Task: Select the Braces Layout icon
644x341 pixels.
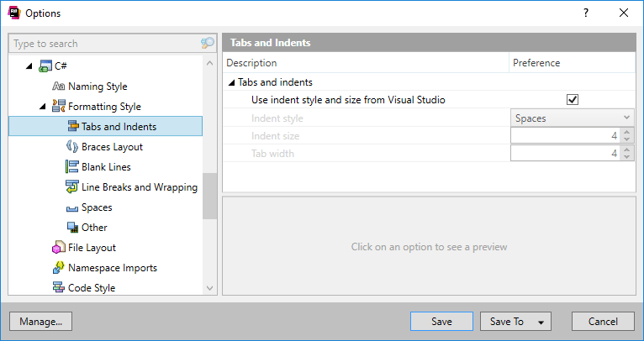Action: [x=71, y=146]
